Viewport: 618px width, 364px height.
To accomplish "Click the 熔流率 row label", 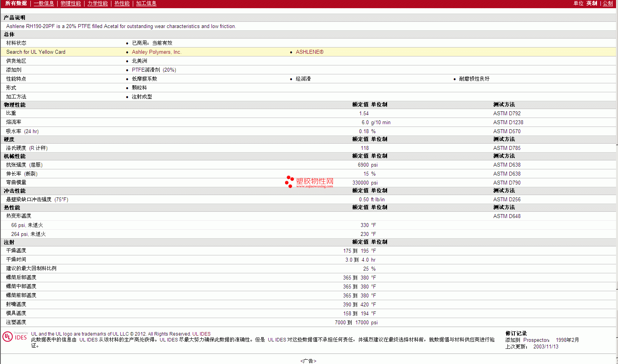I will pos(14,123).
